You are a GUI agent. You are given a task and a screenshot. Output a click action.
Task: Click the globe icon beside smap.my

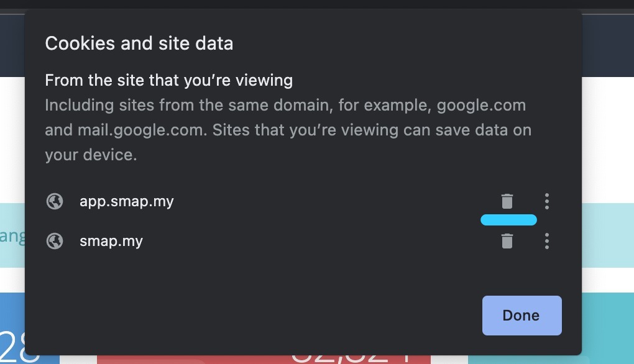55,241
